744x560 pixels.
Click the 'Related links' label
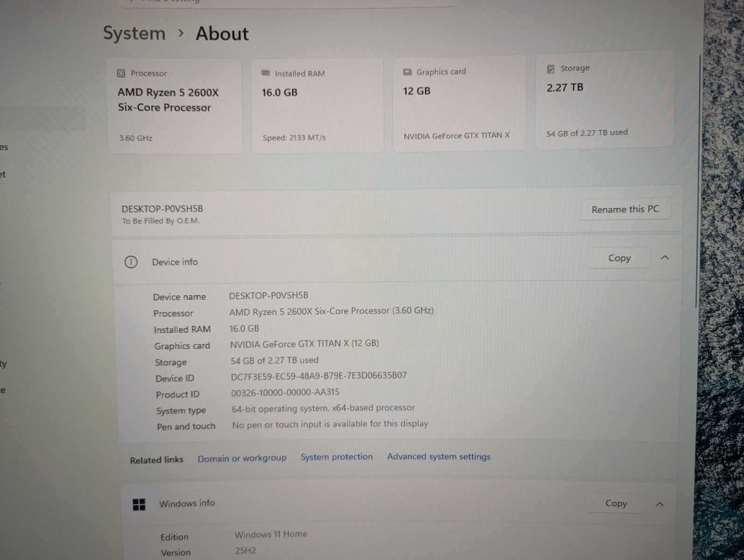(x=156, y=460)
